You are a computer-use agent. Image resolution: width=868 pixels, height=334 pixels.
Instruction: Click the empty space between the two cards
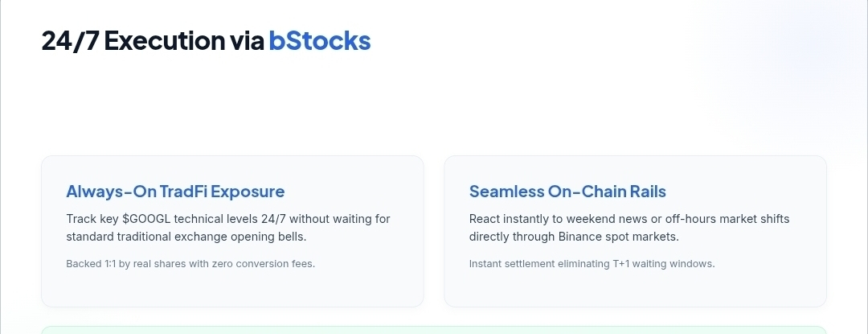(x=434, y=231)
